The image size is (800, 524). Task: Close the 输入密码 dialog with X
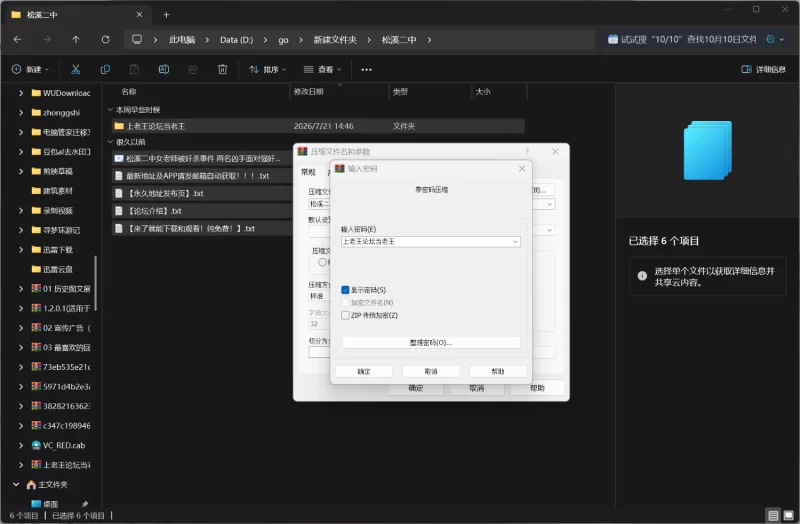[x=521, y=168]
